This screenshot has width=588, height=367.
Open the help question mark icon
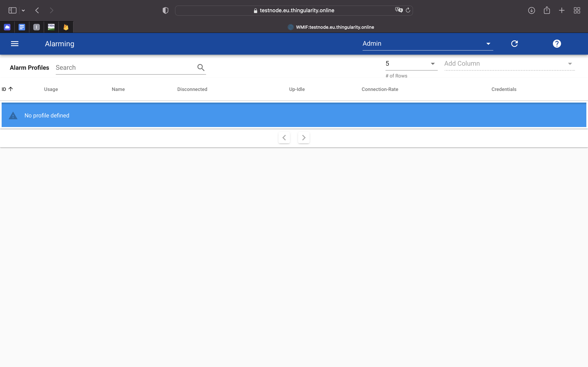click(x=557, y=44)
